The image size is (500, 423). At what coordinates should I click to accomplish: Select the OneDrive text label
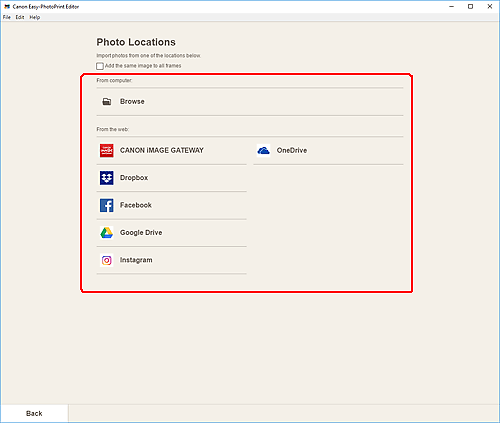(x=292, y=150)
